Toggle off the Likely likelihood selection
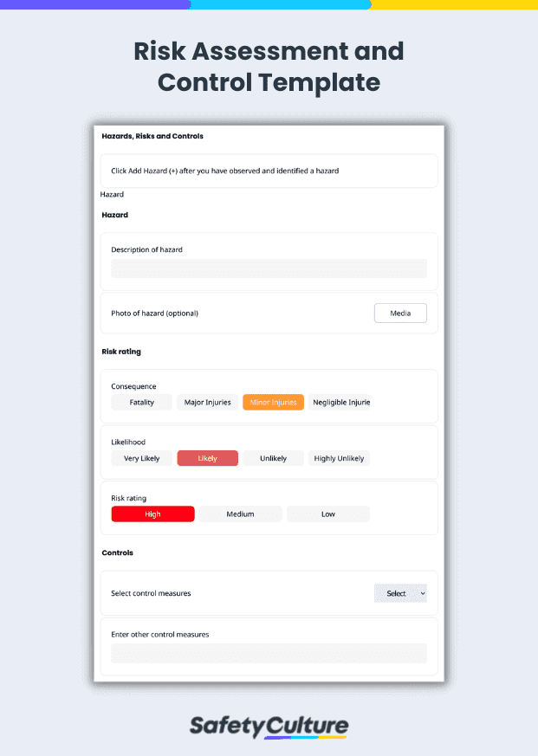This screenshot has height=756, width=538. [x=207, y=457]
